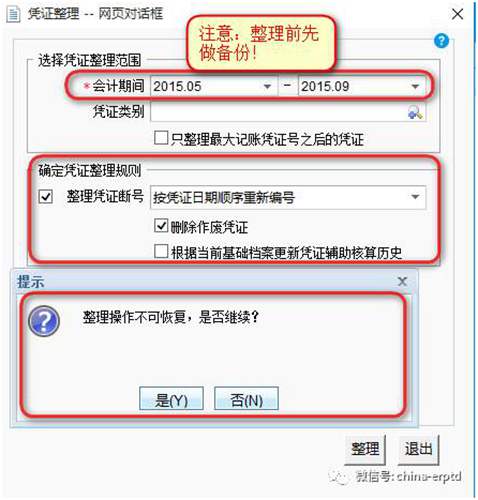Click the 整理 button
Viewport: 478px width, 500px height.
pyautogui.click(x=365, y=449)
